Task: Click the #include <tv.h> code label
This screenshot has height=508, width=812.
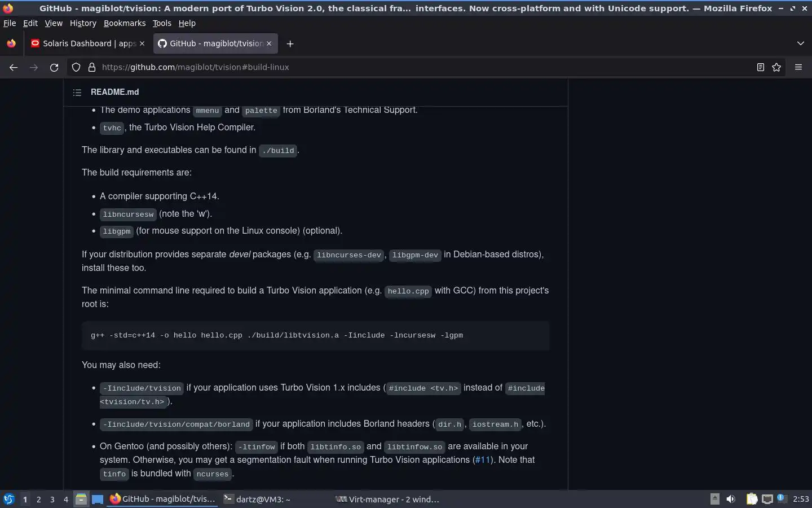Action: coord(423,388)
